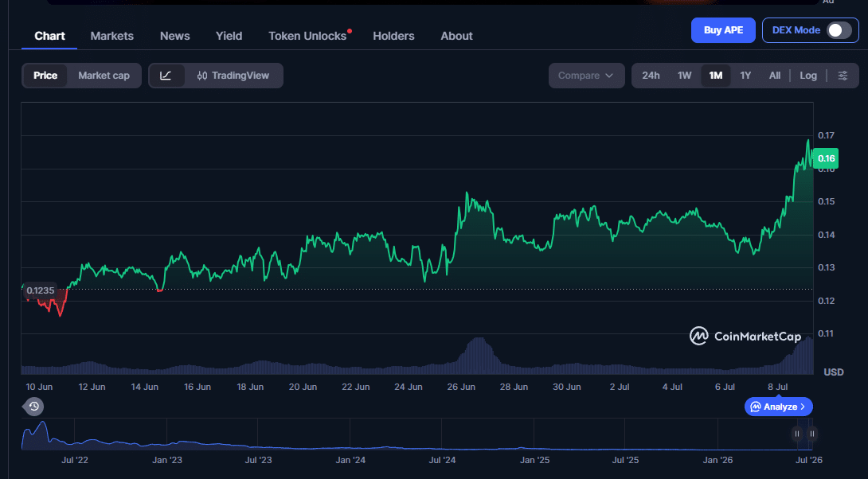Expand the Compare dropdown
The image size is (868, 479).
click(x=586, y=76)
